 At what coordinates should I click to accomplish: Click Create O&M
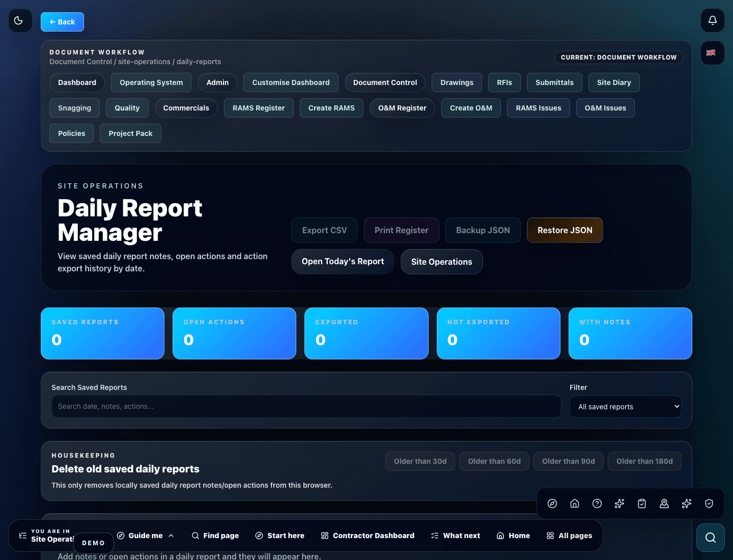[x=471, y=108]
